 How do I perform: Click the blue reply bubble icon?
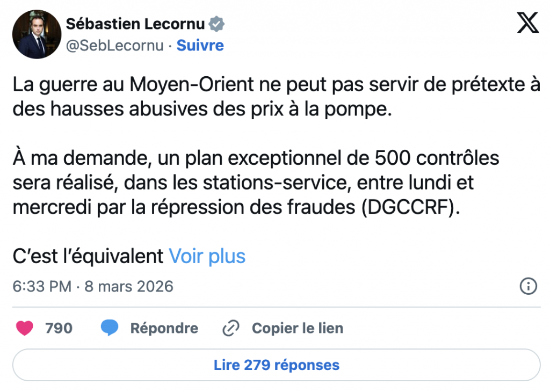click(x=110, y=328)
